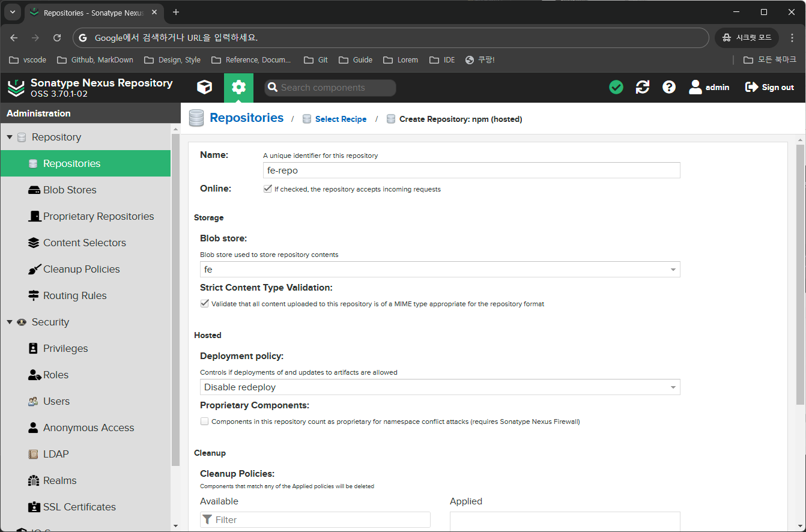Click the Blob Stores drive icon
The height and width of the screenshot is (532, 806).
pos(34,190)
